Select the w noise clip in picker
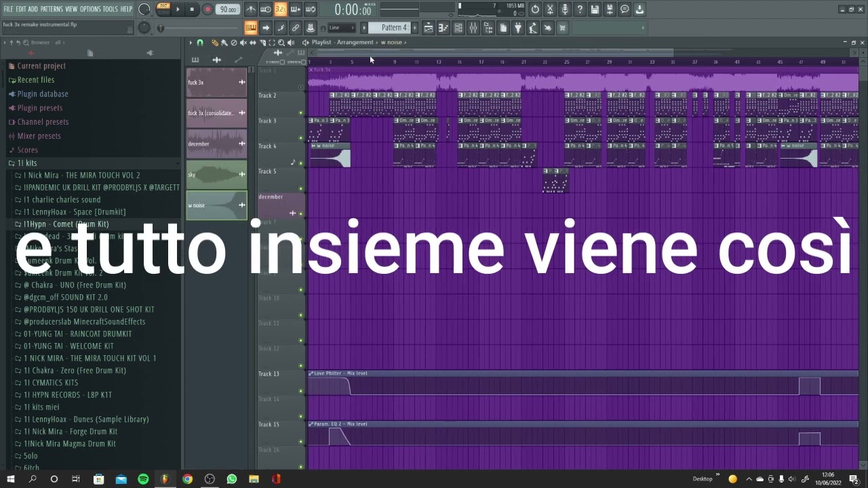The image size is (868, 488). (x=217, y=205)
